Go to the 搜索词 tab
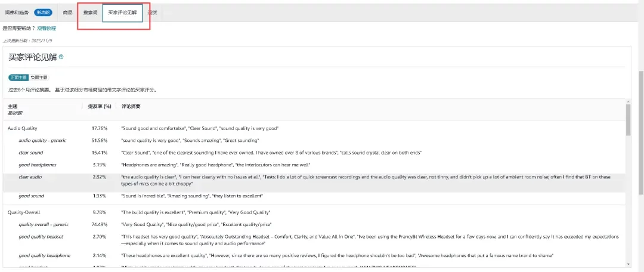The height and width of the screenshot is (272, 644). point(89,13)
